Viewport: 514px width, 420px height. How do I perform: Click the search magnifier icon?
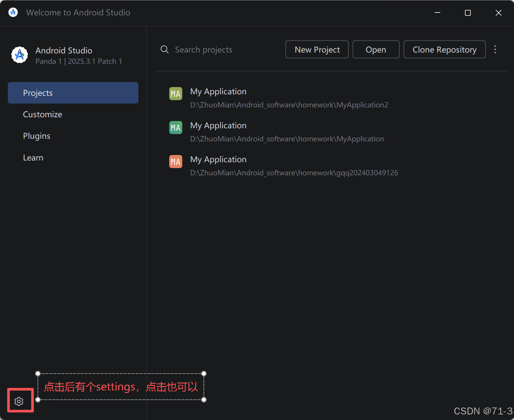165,49
